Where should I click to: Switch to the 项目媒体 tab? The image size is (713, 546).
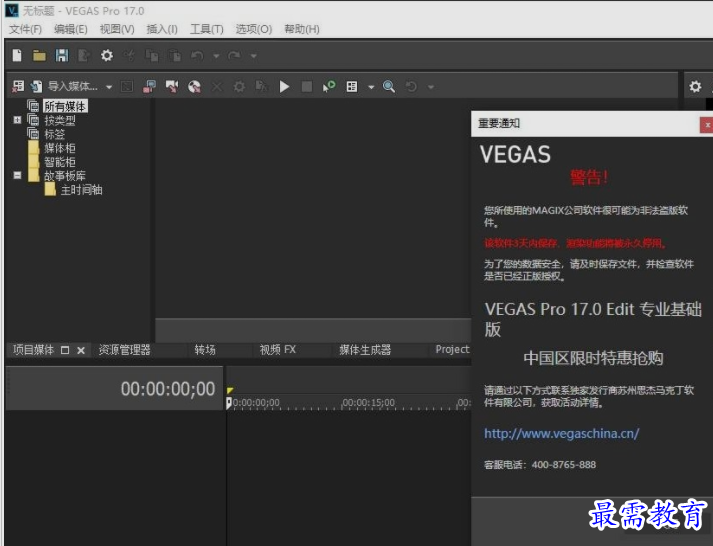[33, 350]
